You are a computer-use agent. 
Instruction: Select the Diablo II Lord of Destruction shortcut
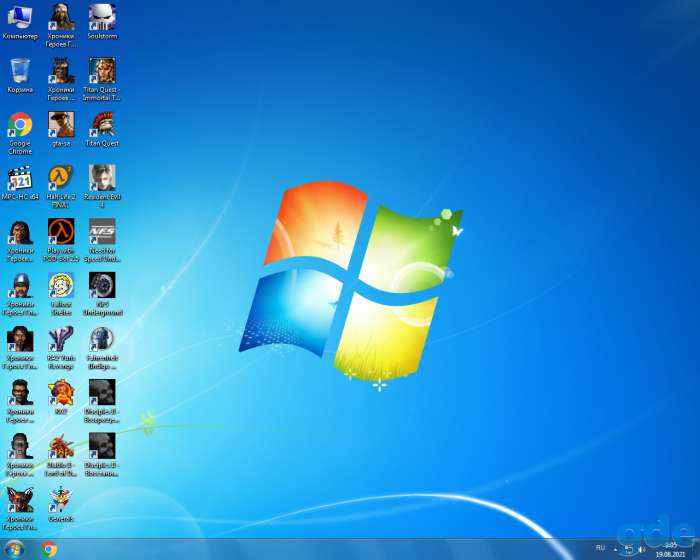(x=61, y=455)
